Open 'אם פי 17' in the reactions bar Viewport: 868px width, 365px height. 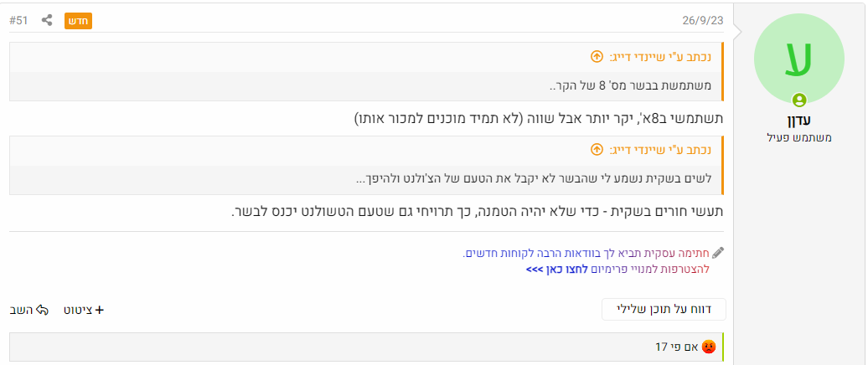(674, 346)
